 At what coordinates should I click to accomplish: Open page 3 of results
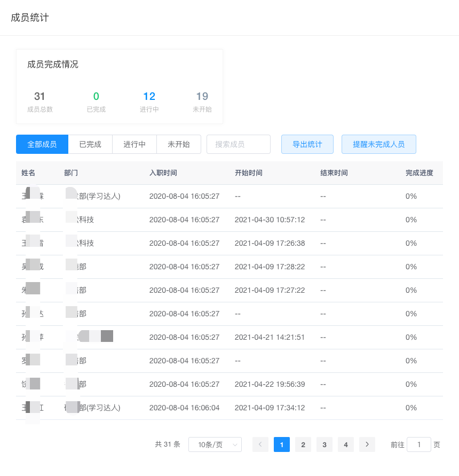click(x=325, y=444)
